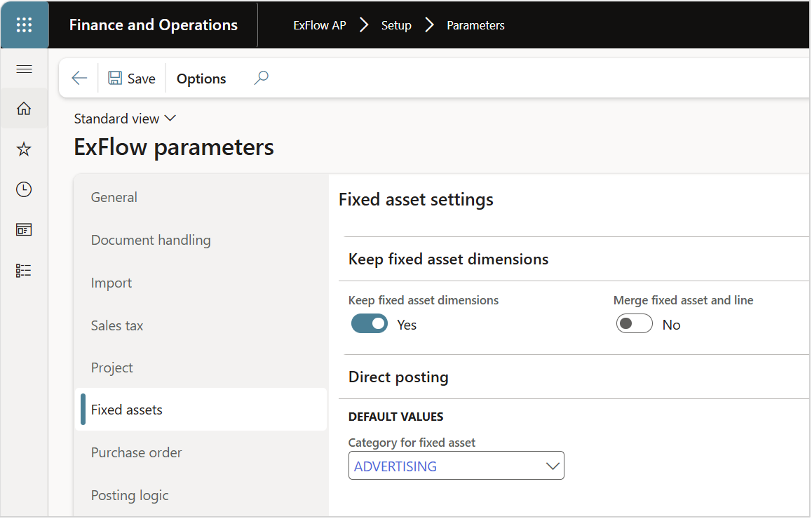The height and width of the screenshot is (519, 812).
Task: Open Modules list icon in sidebar
Action: 25,271
